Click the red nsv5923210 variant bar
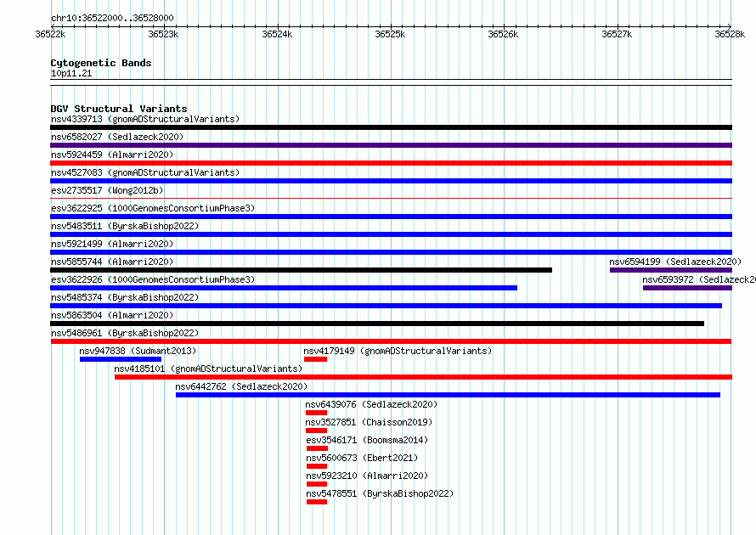This screenshot has width=756, height=535. (x=317, y=484)
